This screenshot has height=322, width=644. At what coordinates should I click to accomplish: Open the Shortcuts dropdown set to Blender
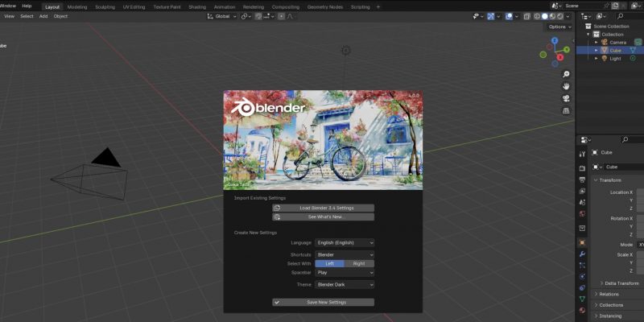(345, 255)
